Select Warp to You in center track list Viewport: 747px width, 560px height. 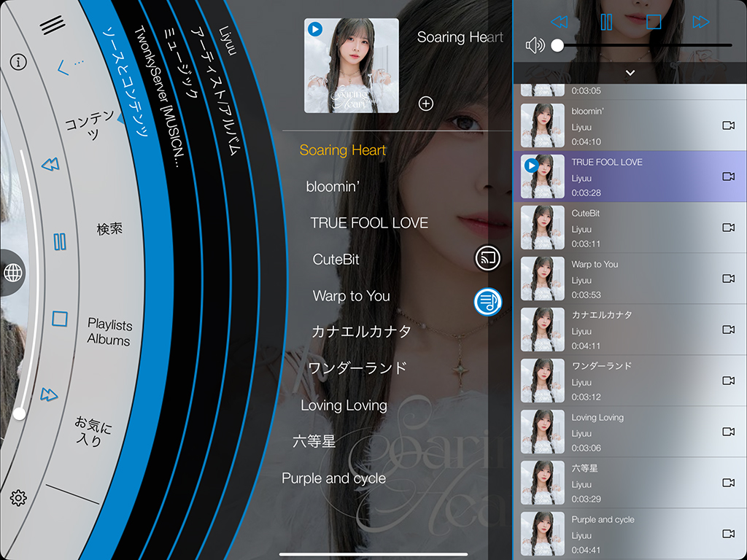click(352, 296)
